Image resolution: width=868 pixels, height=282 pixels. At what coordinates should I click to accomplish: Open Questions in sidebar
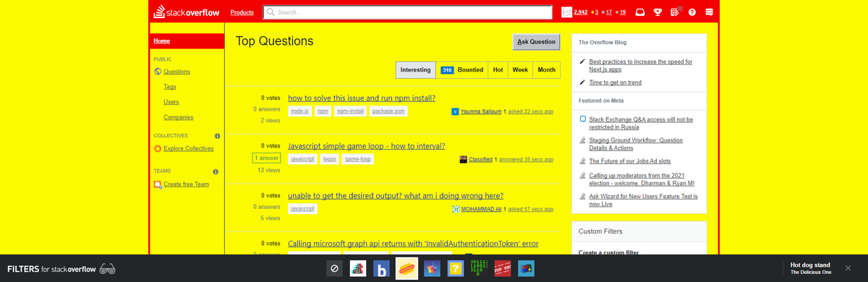click(176, 72)
